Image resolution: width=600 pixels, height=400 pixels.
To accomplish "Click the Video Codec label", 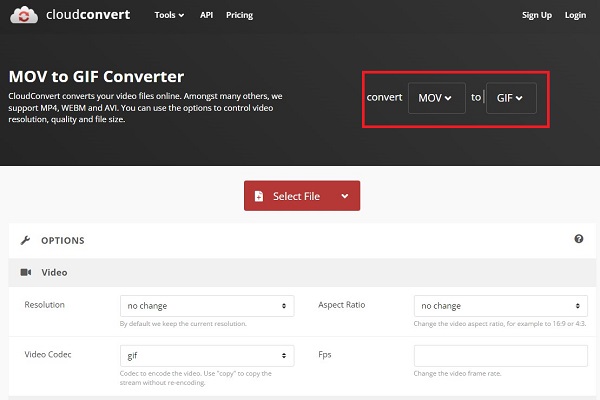I will click(48, 354).
